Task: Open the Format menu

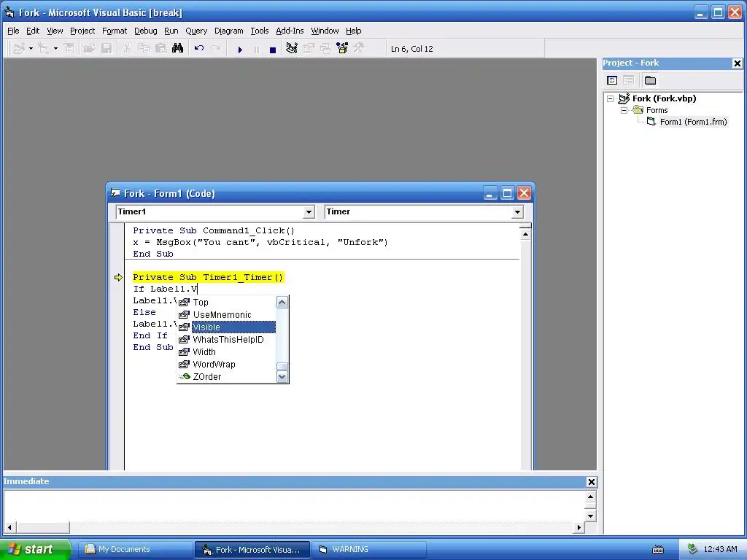Action: point(115,31)
